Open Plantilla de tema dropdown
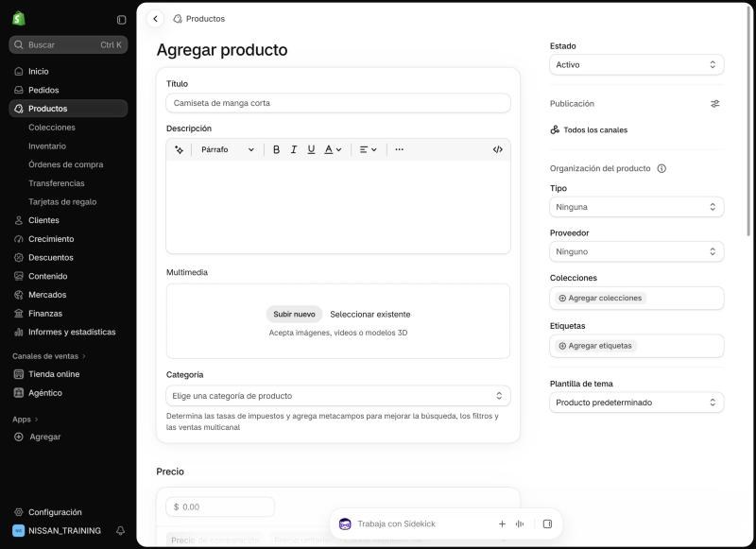The height and width of the screenshot is (549, 756). point(636,403)
